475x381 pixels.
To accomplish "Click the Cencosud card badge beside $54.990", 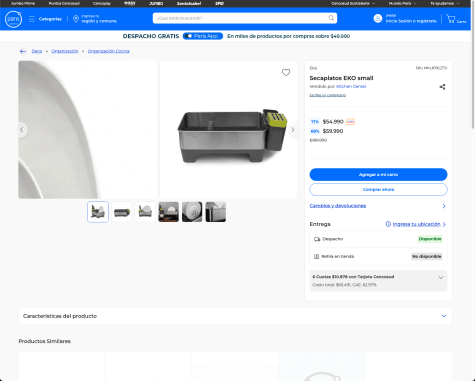I will pyautogui.click(x=350, y=122).
